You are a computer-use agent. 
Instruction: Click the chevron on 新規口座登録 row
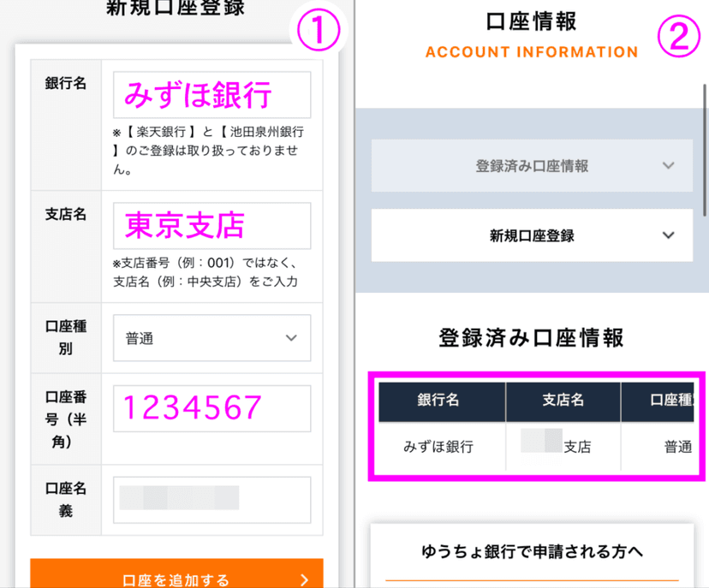tap(668, 235)
